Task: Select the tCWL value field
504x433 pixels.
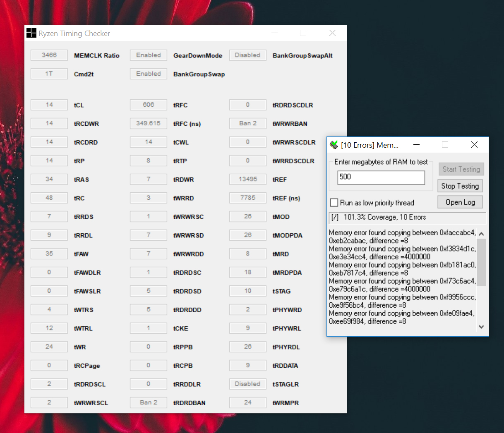Action: pos(149,142)
